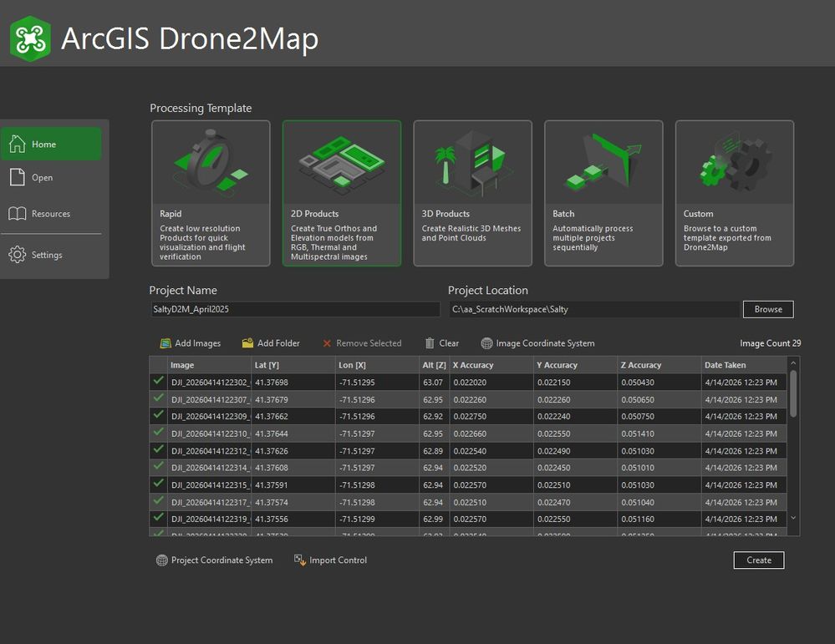Sort table by Image column header
Image resolution: width=835 pixels, height=644 pixels.
pos(209,365)
